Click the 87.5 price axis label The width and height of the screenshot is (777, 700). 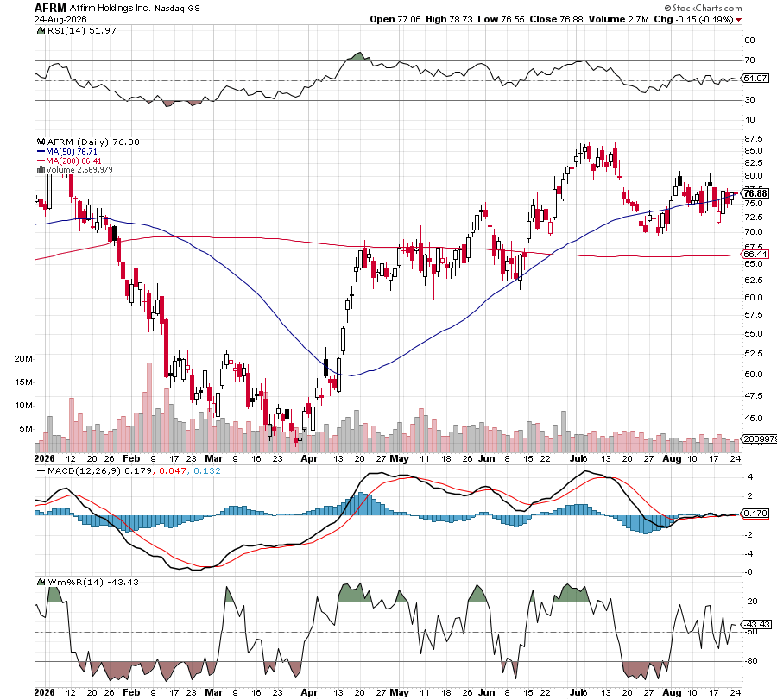753,138
